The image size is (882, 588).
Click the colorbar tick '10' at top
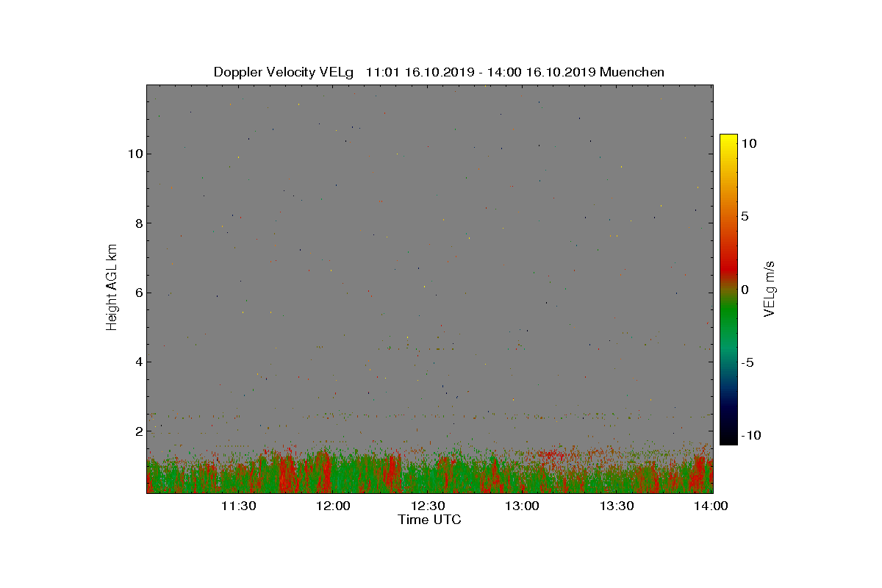click(x=748, y=144)
